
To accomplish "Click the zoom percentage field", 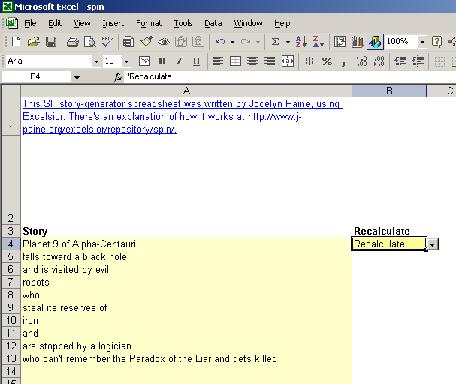I will pyautogui.click(x=402, y=41).
